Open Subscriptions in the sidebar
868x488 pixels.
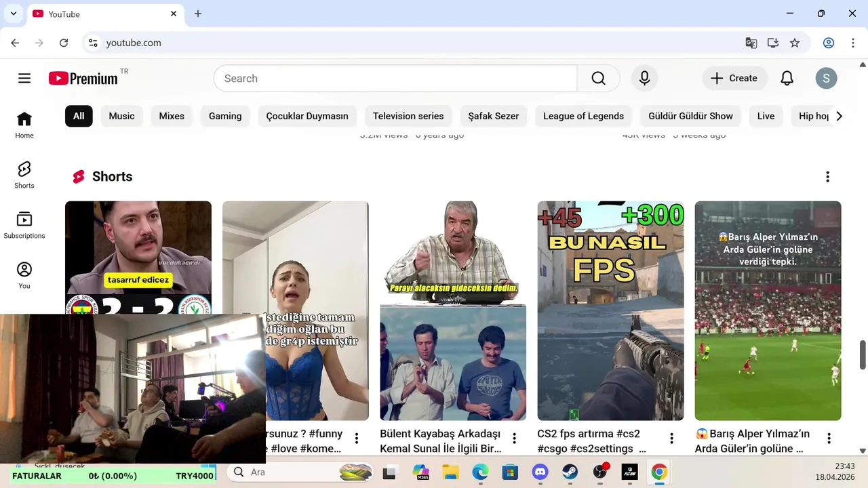(x=24, y=226)
